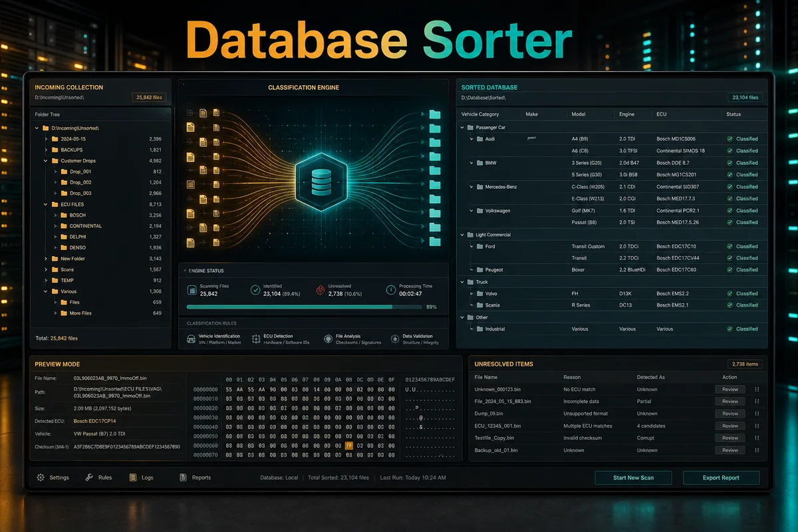
Task: Collapse the Various folder chevron
Action: point(46,291)
